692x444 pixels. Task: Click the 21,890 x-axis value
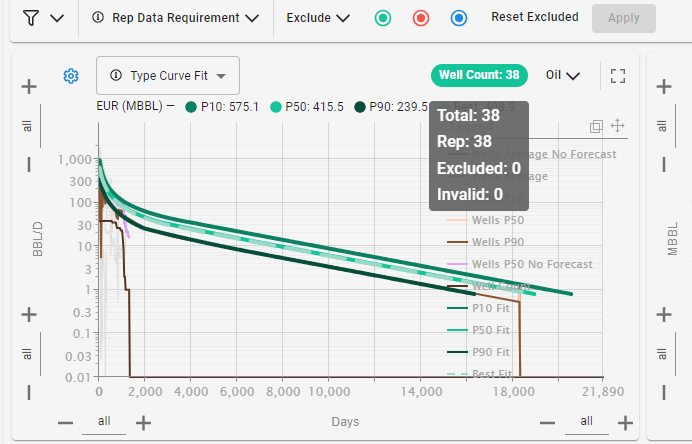coord(603,392)
